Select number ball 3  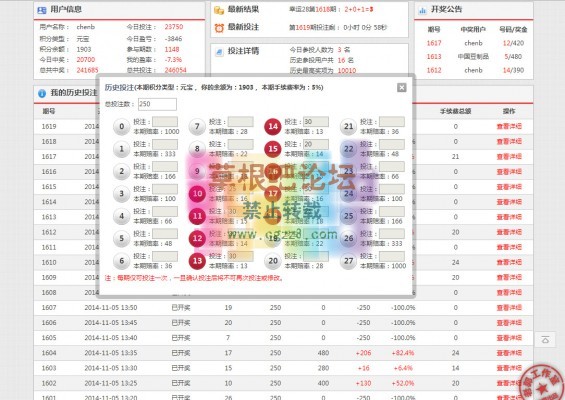point(121,194)
